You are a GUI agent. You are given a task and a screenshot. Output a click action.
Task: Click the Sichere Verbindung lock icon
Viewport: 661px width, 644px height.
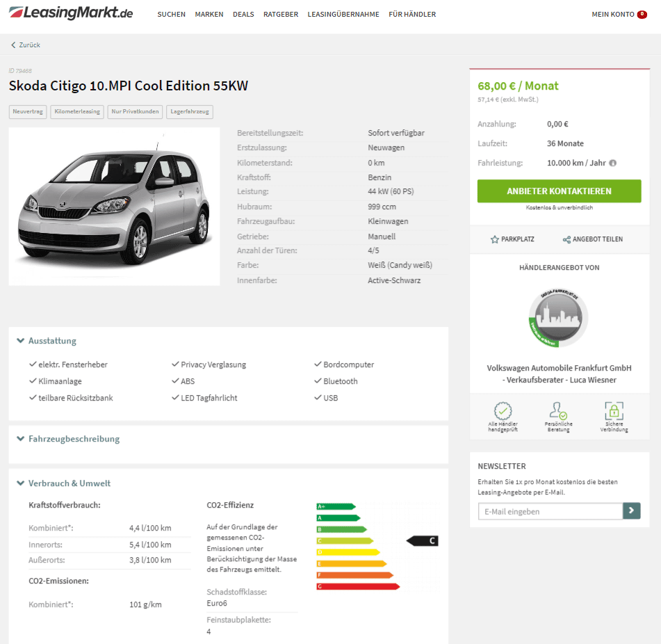[x=614, y=410]
